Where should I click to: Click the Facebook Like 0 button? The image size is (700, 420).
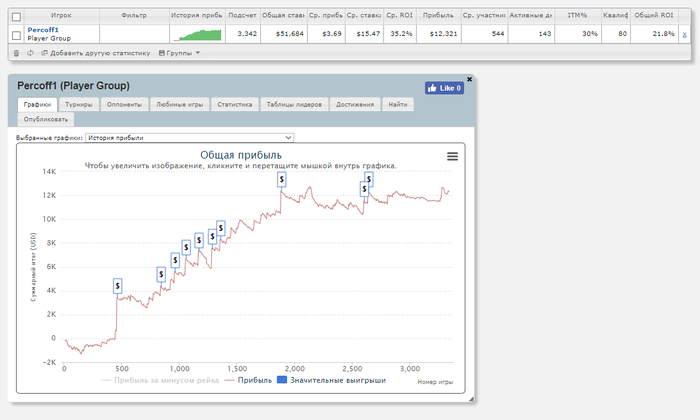click(444, 88)
